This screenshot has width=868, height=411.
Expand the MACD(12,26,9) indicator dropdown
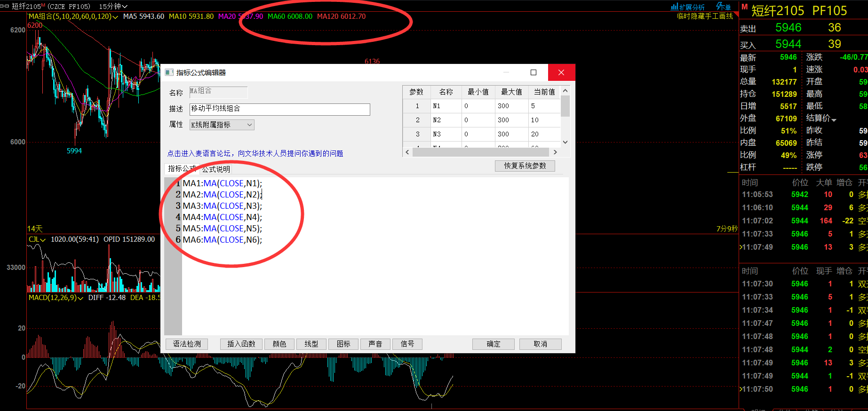click(x=80, y=298)
